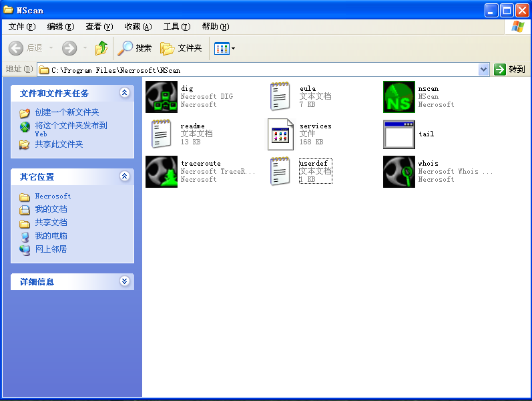
Task: Click the 'eula' file name text
Action: click(x=308, y=89)
